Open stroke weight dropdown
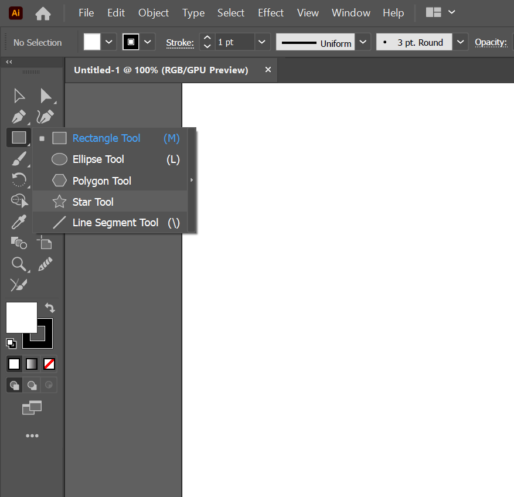Viewport: 514px width, 497px height. coord(262,42)
